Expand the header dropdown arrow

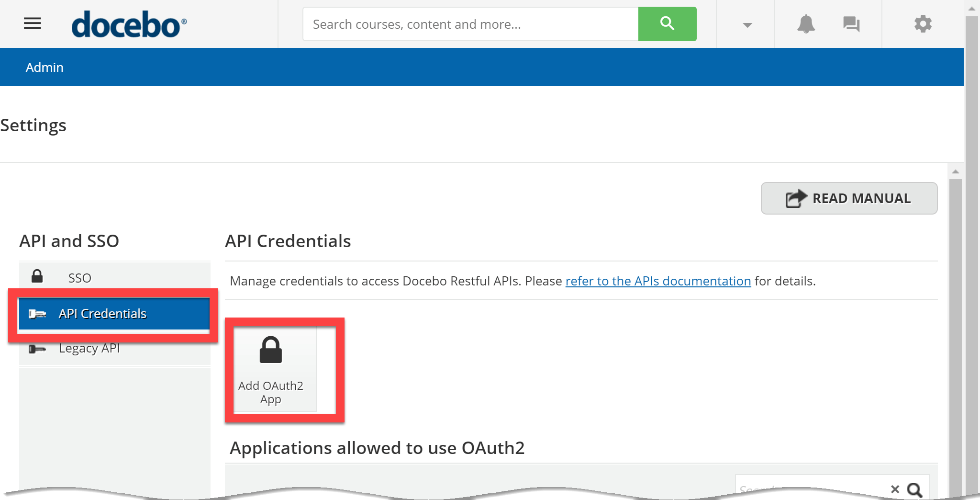pos(747,25)
